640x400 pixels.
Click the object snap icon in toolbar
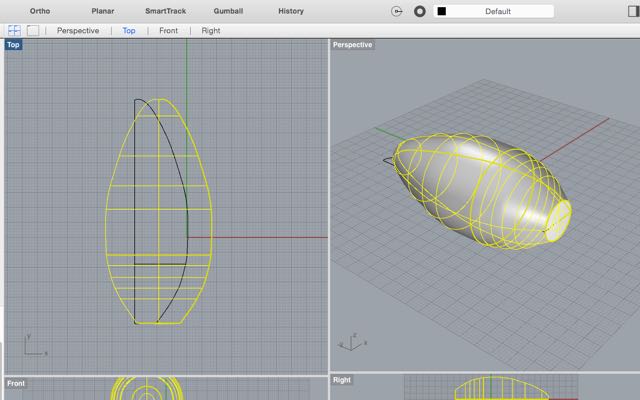click(x=397, y=11)
